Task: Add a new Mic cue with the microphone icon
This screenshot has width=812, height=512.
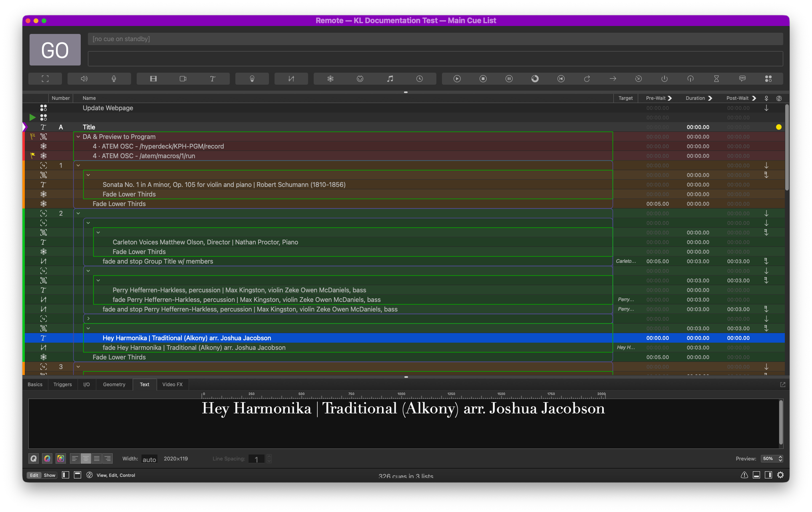Action: click(114, 79)
